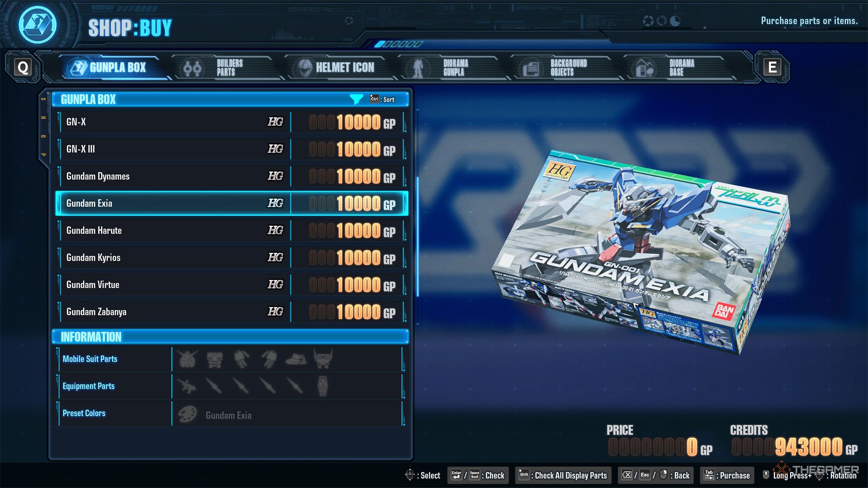This screenshot has height=488, width=868.
Task: Expand the Mobile Suit Parts section
Action: [x=90, y=358]
